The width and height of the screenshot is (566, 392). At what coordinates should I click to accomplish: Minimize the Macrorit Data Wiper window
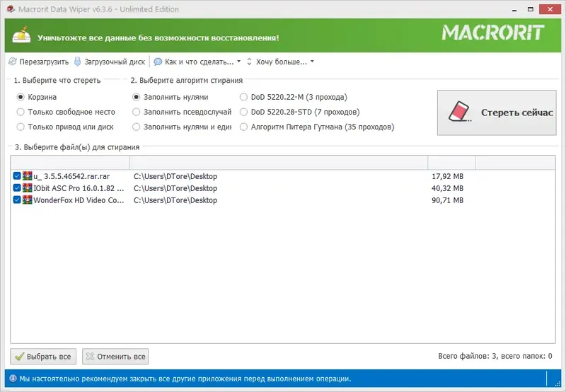tap(514, 9)
